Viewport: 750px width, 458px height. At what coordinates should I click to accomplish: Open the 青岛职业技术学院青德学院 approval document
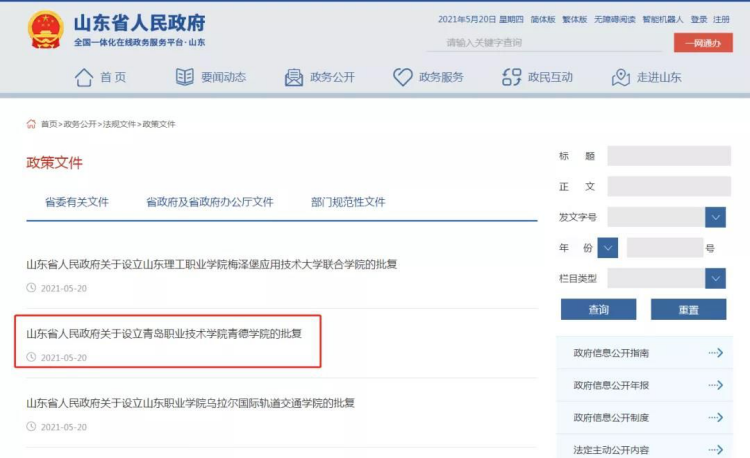pos(164,333)
